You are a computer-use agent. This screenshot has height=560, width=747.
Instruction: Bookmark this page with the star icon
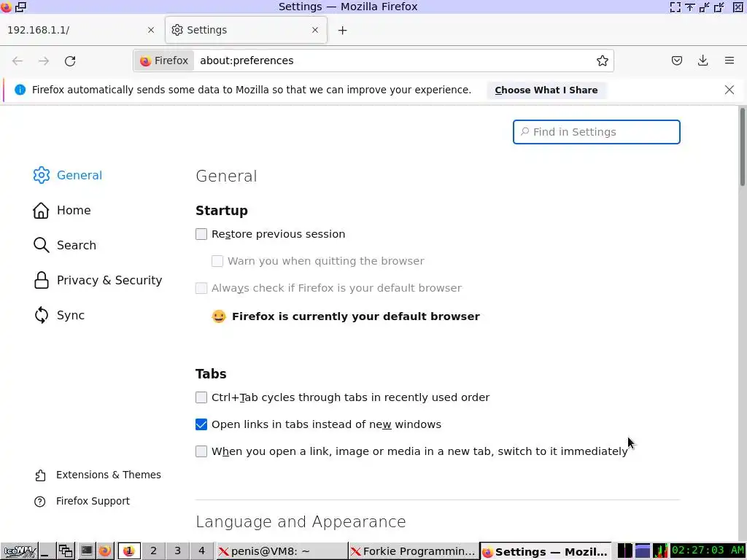[602, 61]
